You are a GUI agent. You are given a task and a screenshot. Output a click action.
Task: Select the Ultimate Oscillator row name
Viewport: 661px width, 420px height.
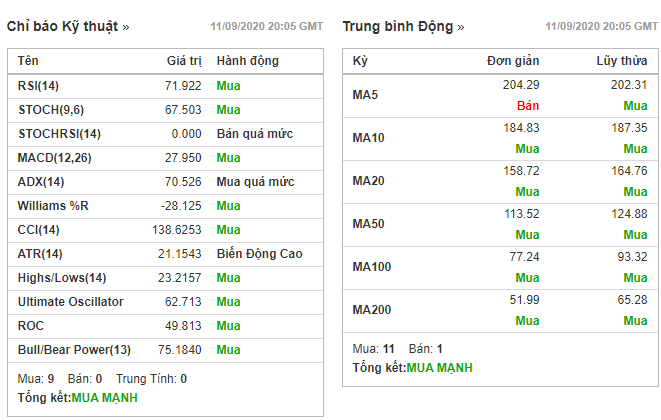(70, 302)
